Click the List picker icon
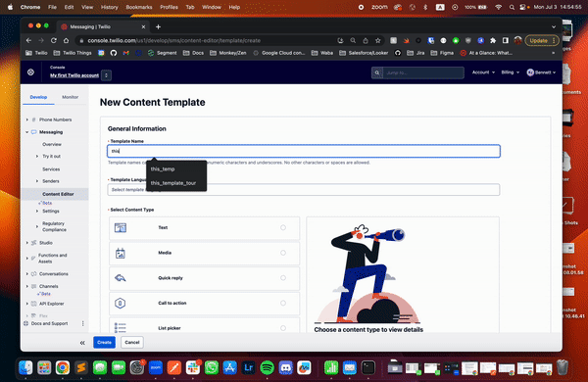 tap(120, 328)
